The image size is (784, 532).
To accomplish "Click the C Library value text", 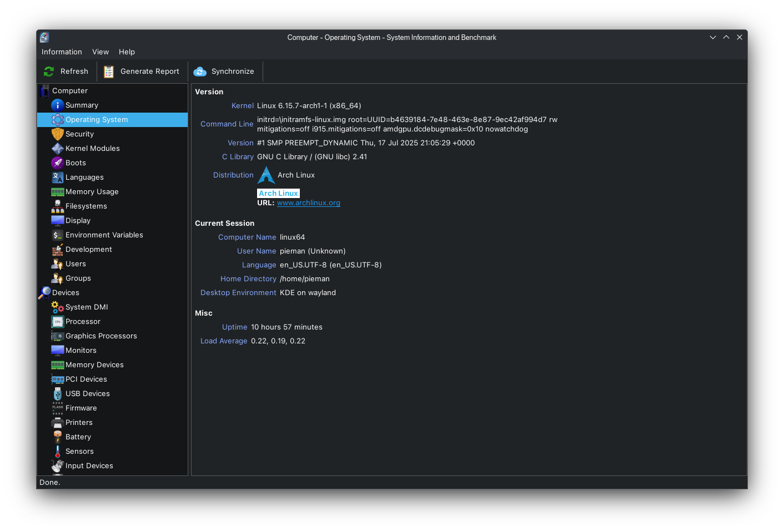I will coord(312,156).
